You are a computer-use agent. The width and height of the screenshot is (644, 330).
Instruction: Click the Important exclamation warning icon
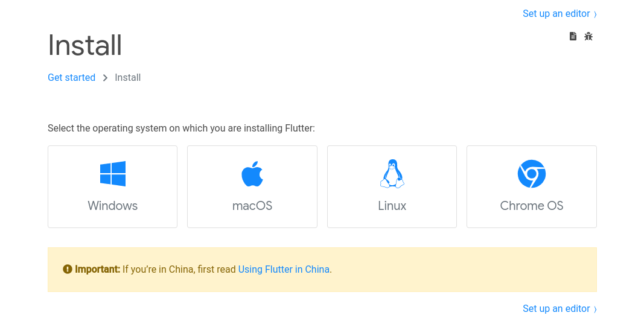(68, 269)
